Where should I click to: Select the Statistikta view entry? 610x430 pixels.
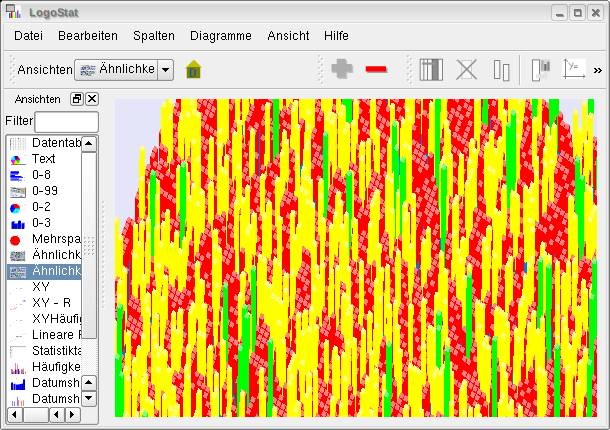pyautogui.click(x=44, y=351)
